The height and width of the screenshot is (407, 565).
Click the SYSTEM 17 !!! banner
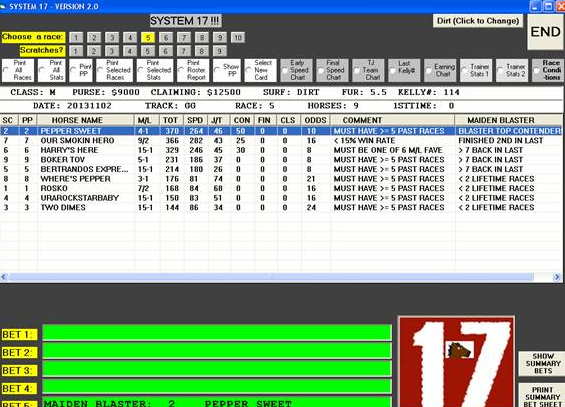click(186, 21)
